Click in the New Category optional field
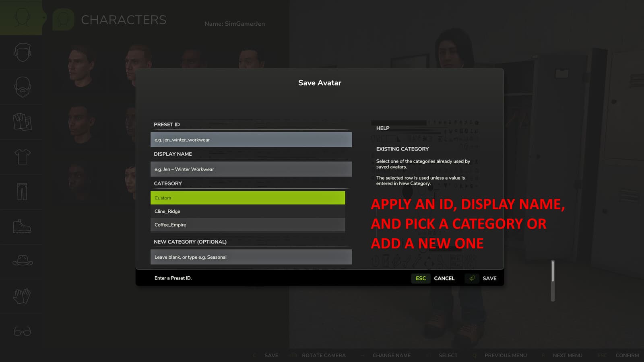644x362 pixels. tap(251, 257)
